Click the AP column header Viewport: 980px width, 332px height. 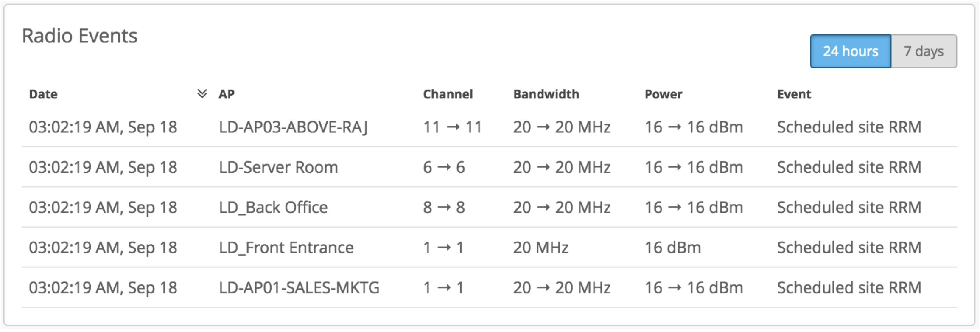[x=227, y=94]
